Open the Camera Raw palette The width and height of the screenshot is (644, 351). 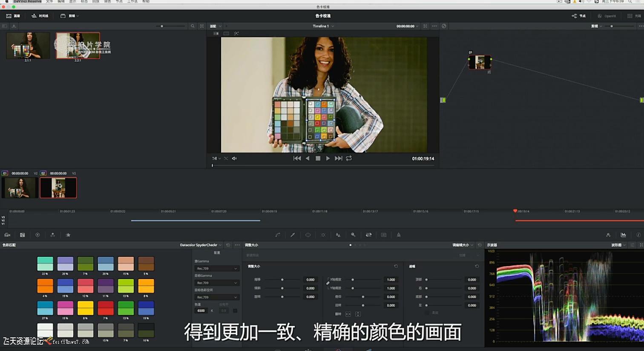[7, 235]
